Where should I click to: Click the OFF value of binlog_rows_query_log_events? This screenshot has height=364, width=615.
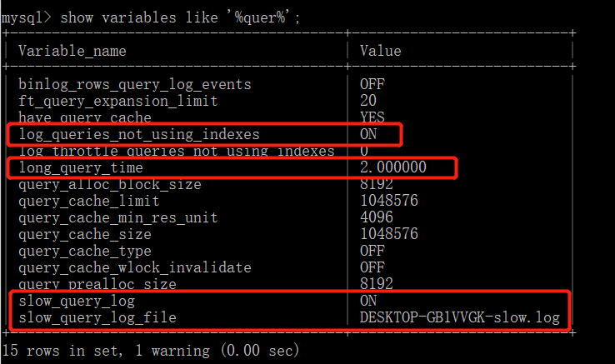click(x=372, y=84)
